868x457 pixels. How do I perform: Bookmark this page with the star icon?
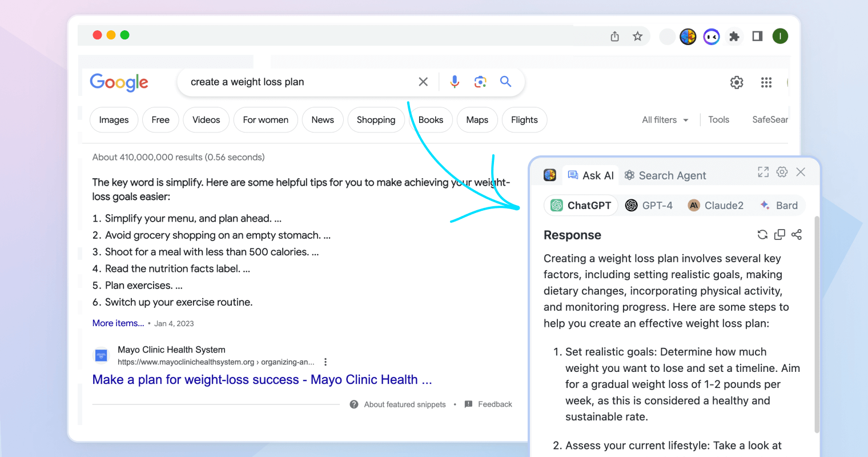coord(637,37)
